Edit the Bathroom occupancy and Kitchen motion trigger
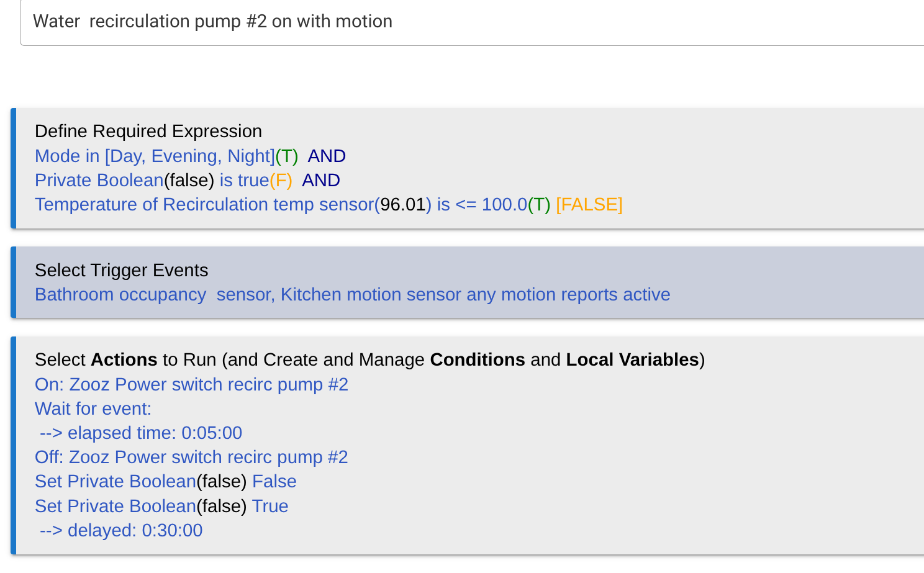The width and height of the screenshot is (924, 573). pos(352,294)
